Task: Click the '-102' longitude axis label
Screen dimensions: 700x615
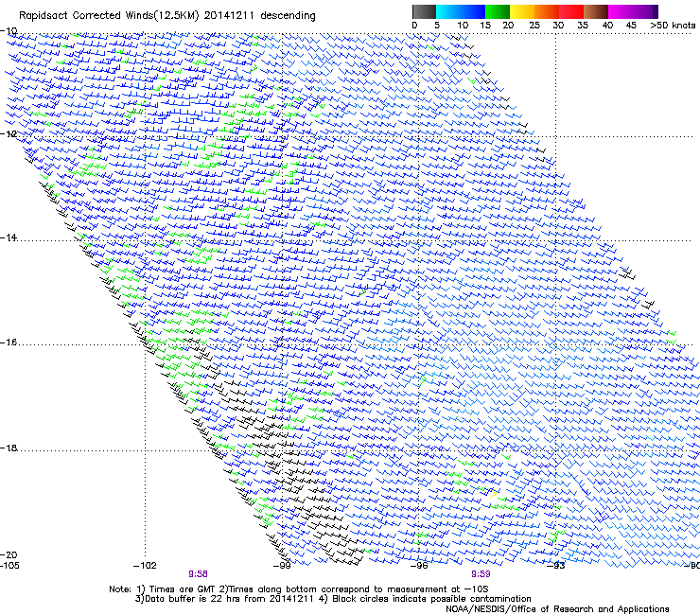Action: [x=145, y=566]
